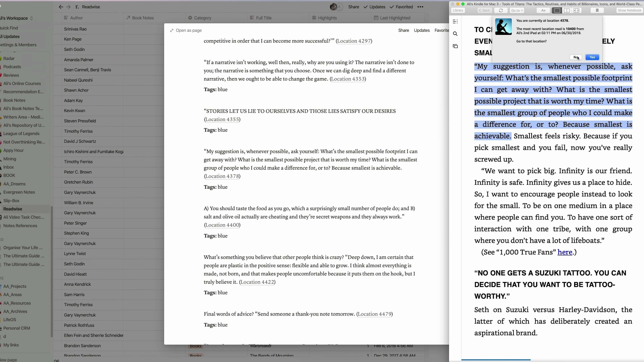The width and height of the screenshot is (644, 362).
Task: Click No in the location dialog
Action: point(576,57)
